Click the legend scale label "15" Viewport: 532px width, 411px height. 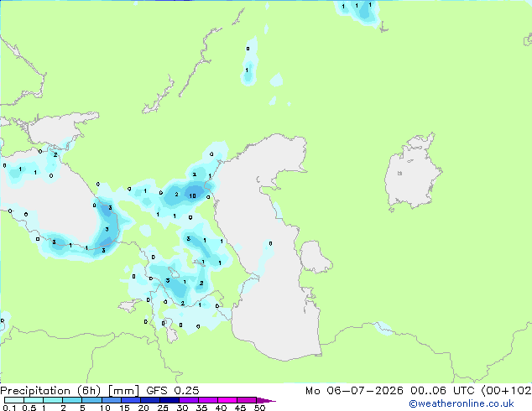[x=124, y=408]
